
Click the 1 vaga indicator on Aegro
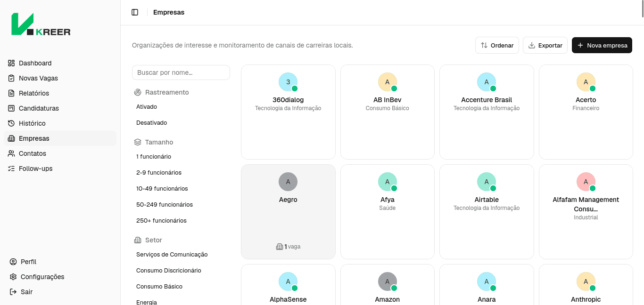[288, 247]
